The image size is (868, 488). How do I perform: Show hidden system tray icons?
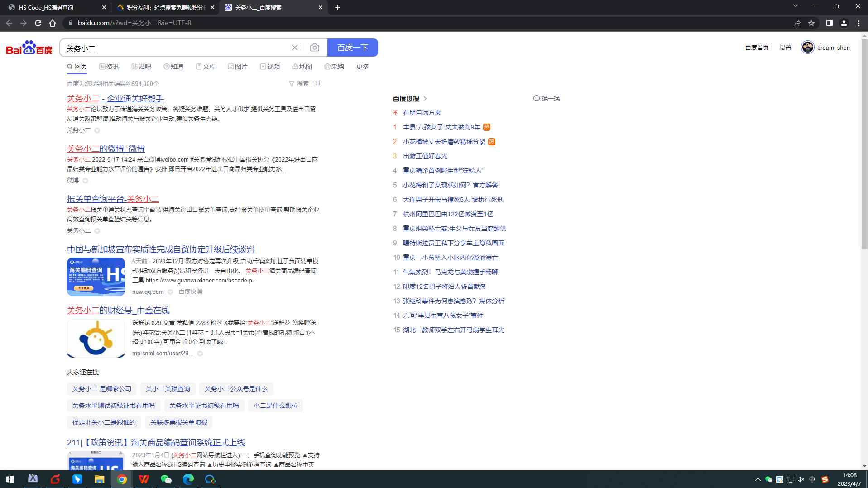[x=758, y=479]
